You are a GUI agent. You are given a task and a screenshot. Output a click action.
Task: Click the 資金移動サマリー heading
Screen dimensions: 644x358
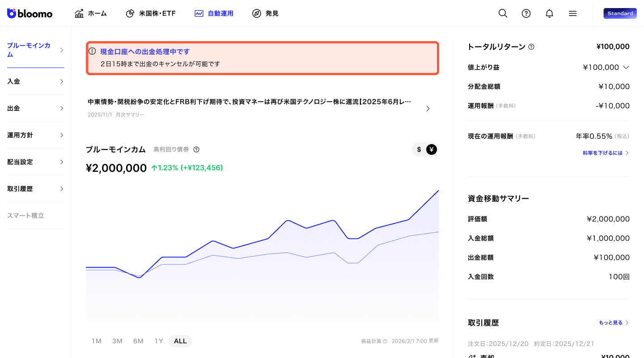pyautogui.click(x=499, y=198)
